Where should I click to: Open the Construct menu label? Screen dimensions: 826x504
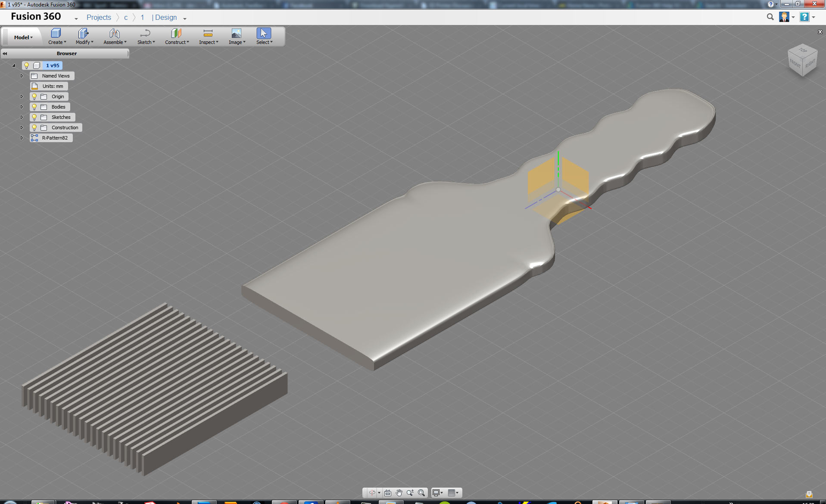click(177, 42)
